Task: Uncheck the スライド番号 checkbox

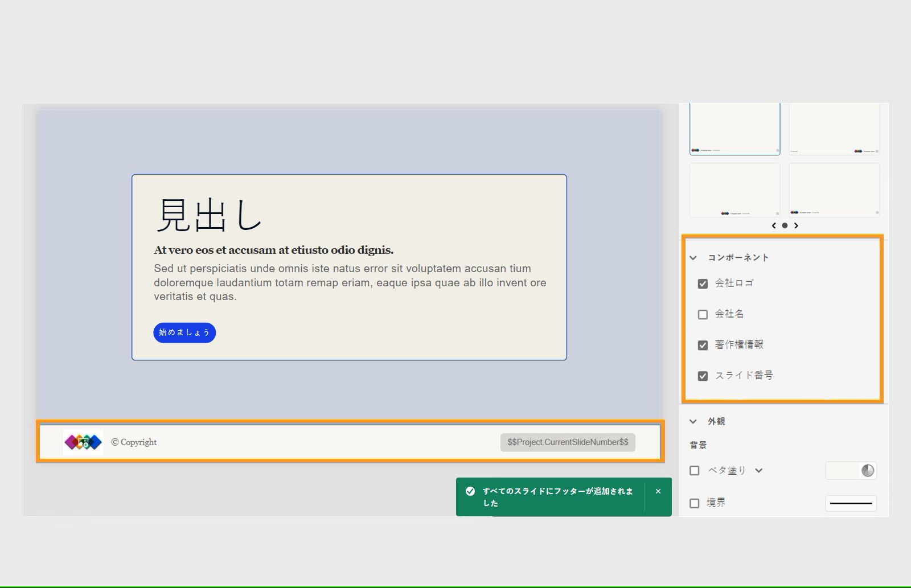Action: [703, 375]
